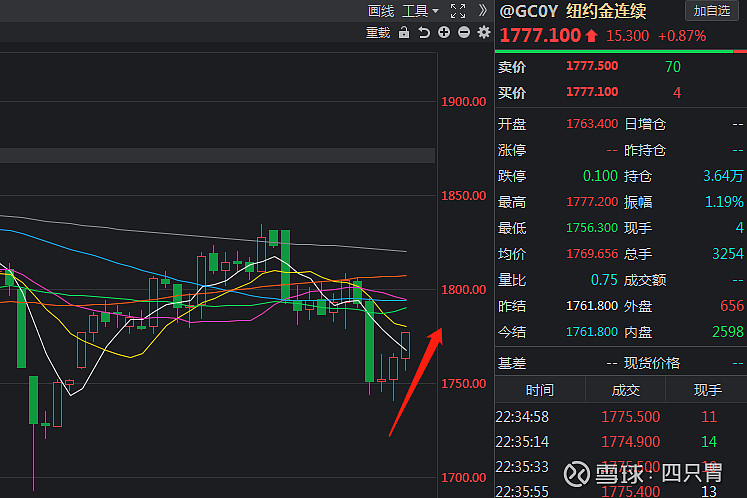The image size is (747, 498).
Task: Click the 开盘 value 1763.400
Action: pos(592,124)
